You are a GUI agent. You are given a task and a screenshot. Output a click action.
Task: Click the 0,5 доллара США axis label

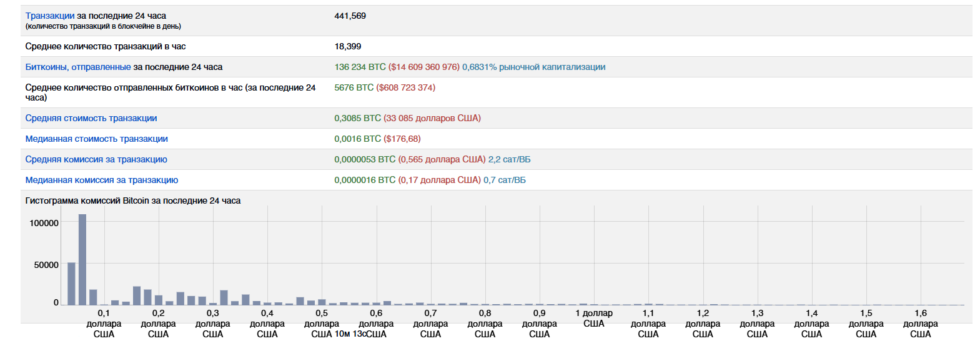coord(322,323)
